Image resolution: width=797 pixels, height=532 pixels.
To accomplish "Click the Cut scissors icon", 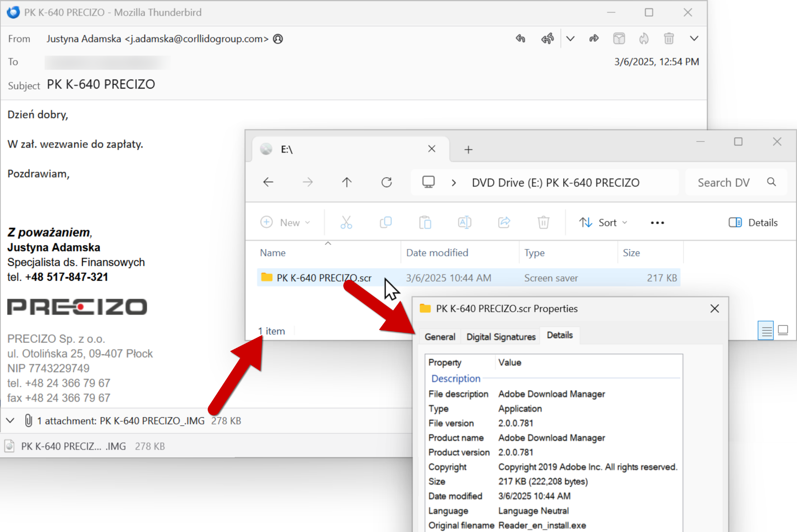I will [x=346, y=222].
